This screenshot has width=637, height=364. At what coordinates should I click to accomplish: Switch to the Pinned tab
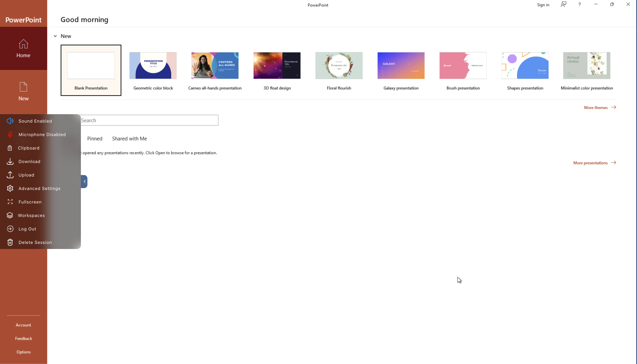pos(95,138)
